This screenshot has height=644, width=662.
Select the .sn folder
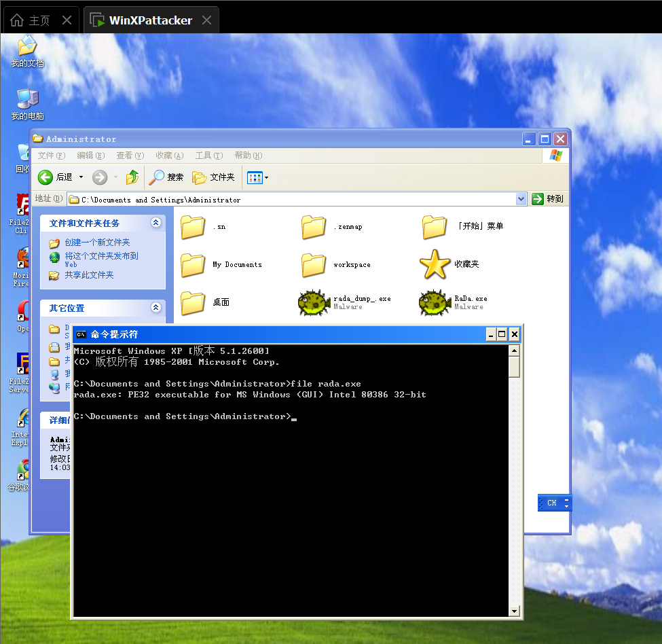tap(204, 227)
